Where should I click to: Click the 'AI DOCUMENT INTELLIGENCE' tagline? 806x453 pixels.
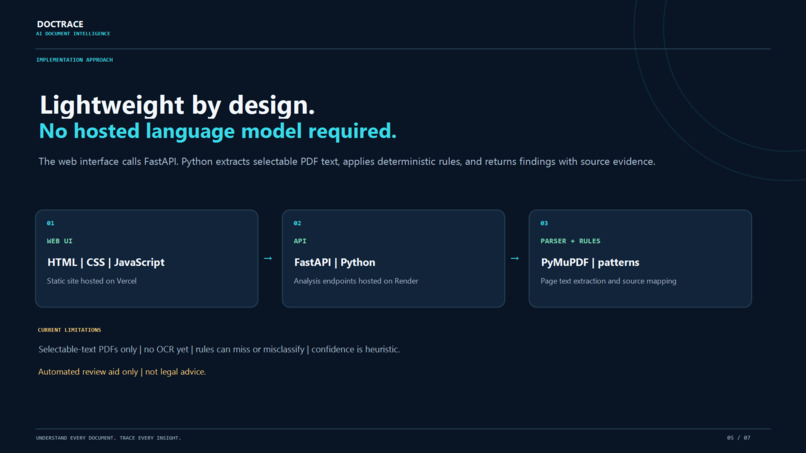click(x=73, y=33)
